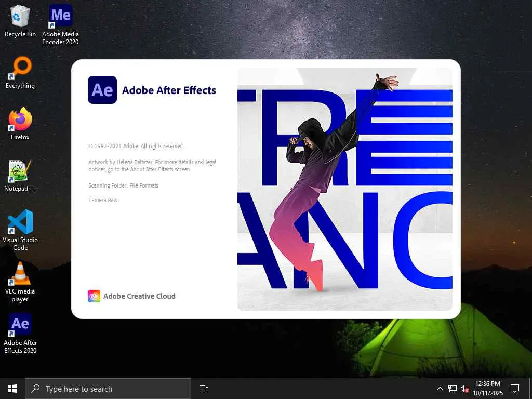The height and width of the screenshot is (399, 532).
Task: Select Adobe Media Encoder 2020 shortcut
Action: point(60,25)
